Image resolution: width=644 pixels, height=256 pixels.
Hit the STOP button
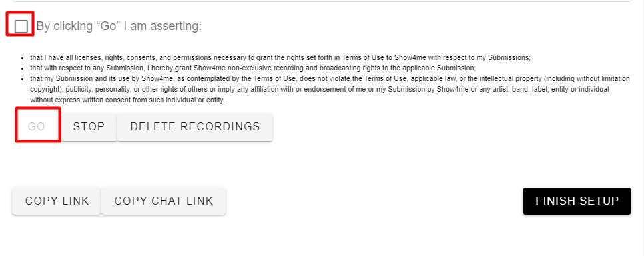pos(89,126)
